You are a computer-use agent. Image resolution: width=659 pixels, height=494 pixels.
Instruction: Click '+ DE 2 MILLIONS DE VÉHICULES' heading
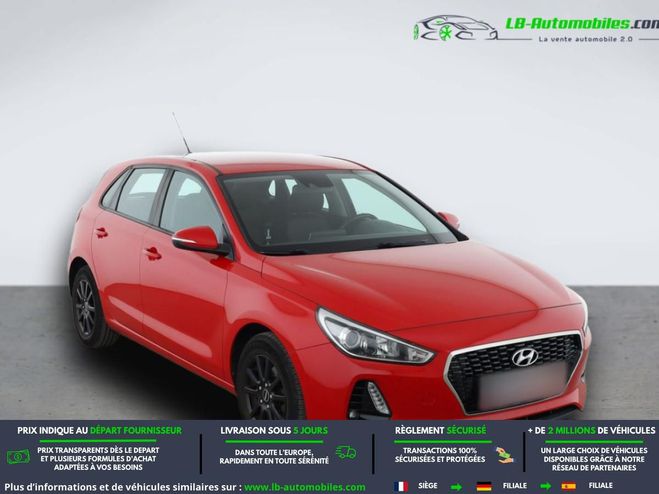pos(592,431)
